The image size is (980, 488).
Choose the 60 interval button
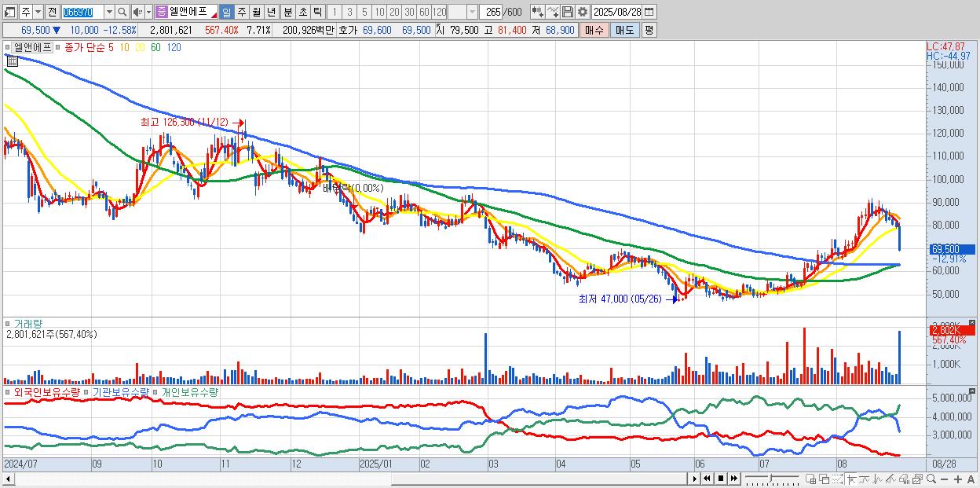[x=424, y=12]
